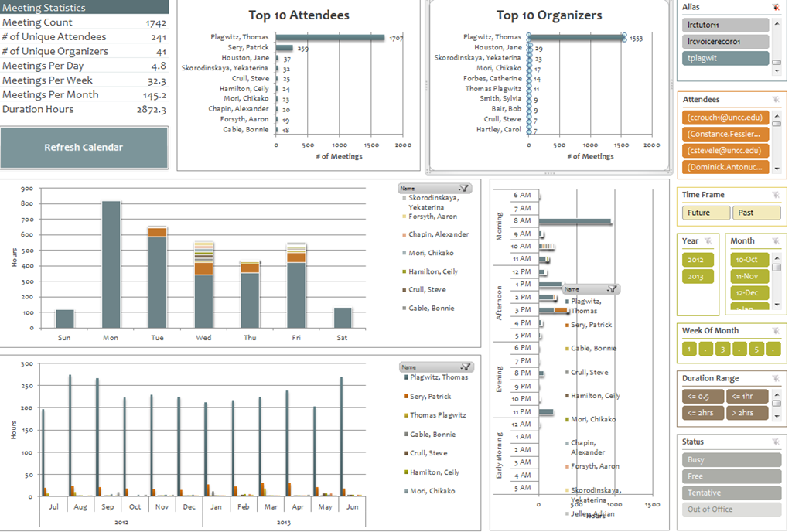Open Name filter dropdown on hourly chart
792x532 pixels.
pyautogui.click(x=612, y=288)
